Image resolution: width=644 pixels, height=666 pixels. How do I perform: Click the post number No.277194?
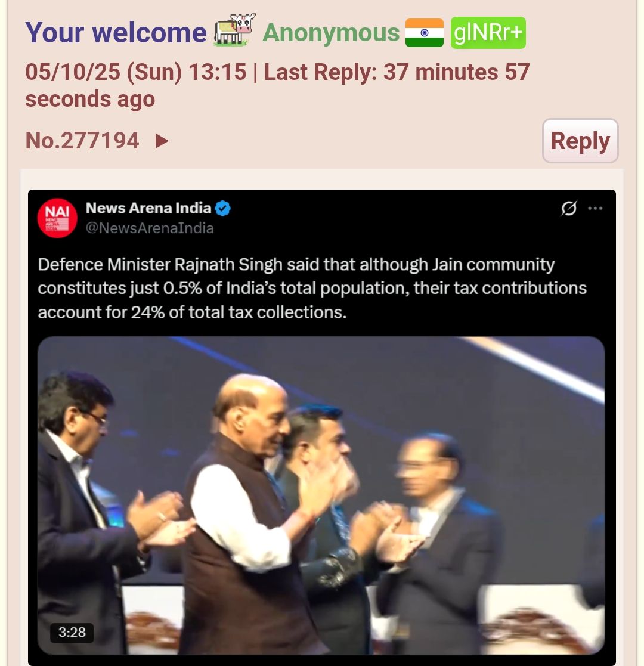[82, 141]
